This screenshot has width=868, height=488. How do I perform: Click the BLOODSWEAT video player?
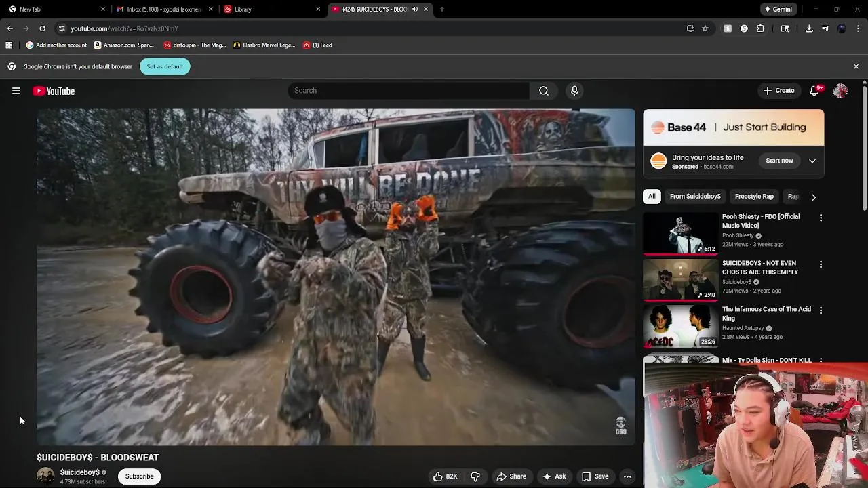point(336,277)
